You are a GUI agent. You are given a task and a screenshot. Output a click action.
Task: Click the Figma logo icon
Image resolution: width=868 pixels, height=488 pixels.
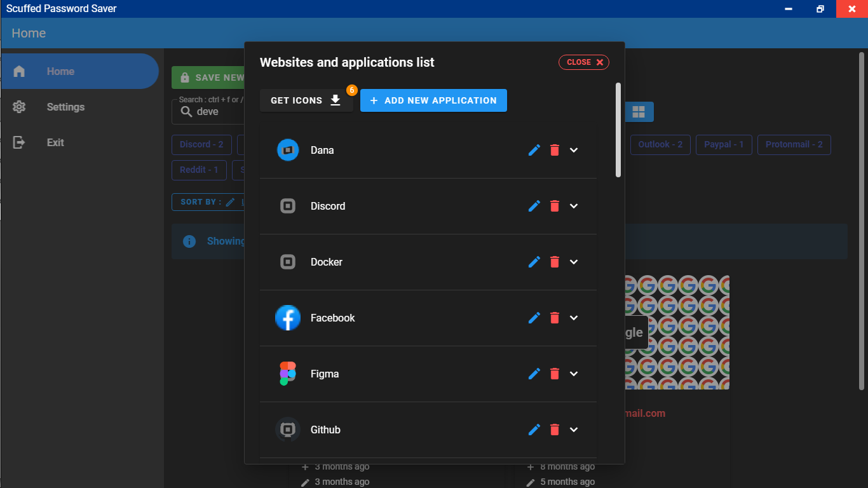[288, 374]
